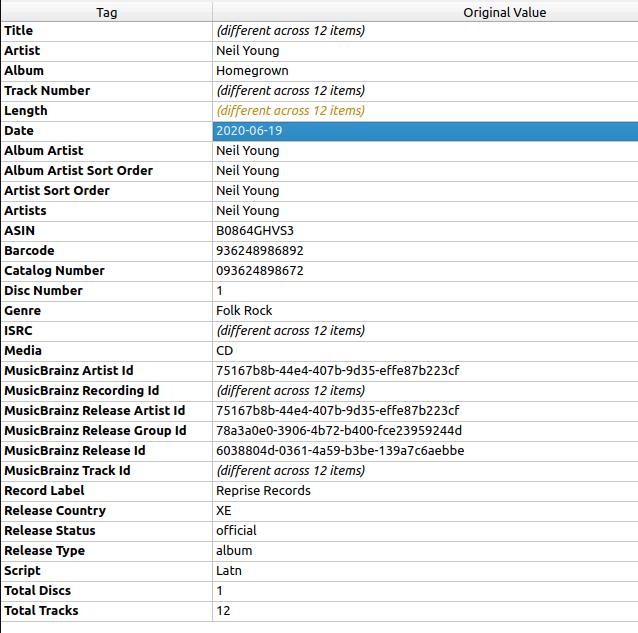Select the Release Country value XE

(x=224, y=511)
